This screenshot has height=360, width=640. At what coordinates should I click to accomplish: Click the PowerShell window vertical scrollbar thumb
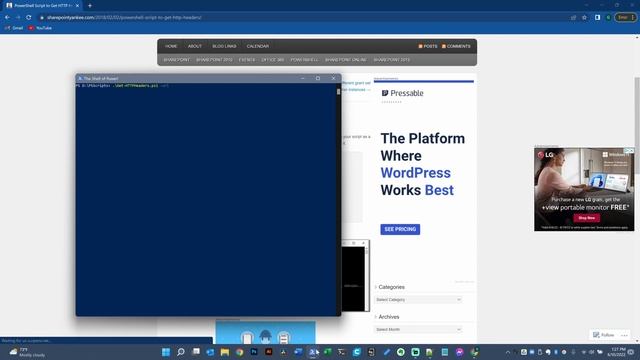tap(338, 92)
